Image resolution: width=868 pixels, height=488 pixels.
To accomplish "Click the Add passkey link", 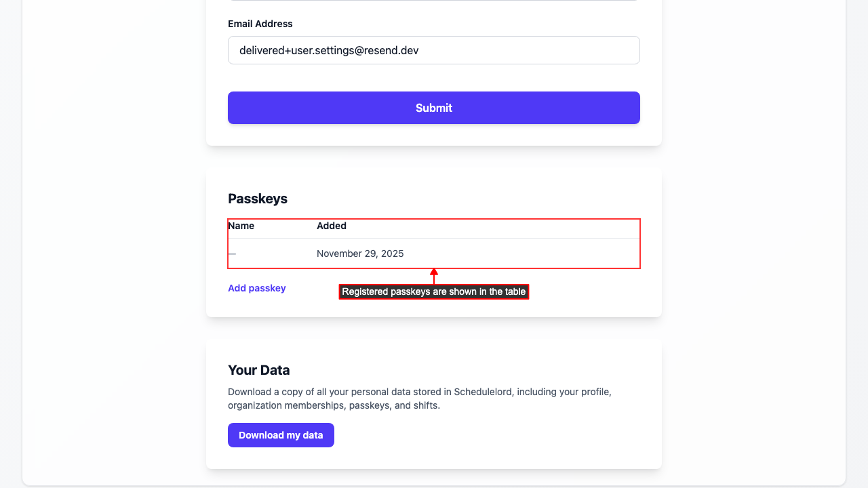I will [257, 288].
